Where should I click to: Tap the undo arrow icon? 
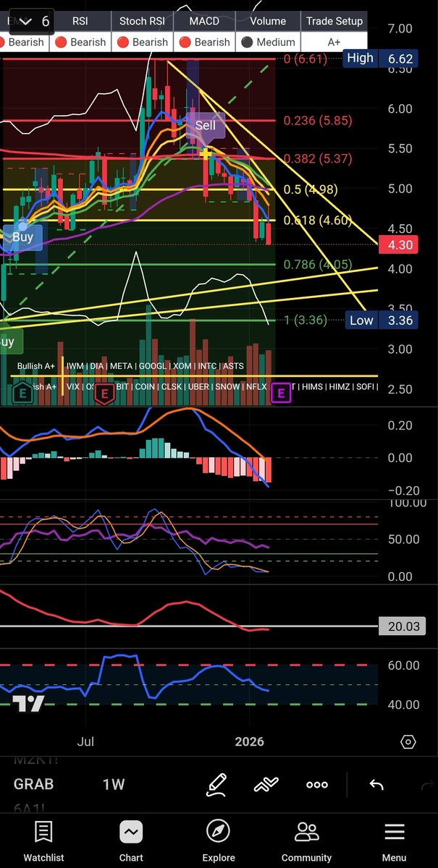pos(376,785)
